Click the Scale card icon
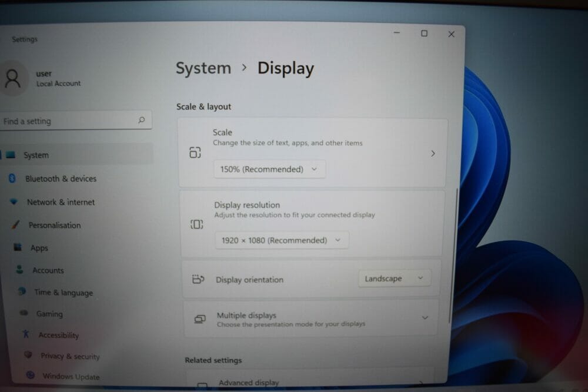588x392 pixels. pyautogui.click(x=195, y=153)
